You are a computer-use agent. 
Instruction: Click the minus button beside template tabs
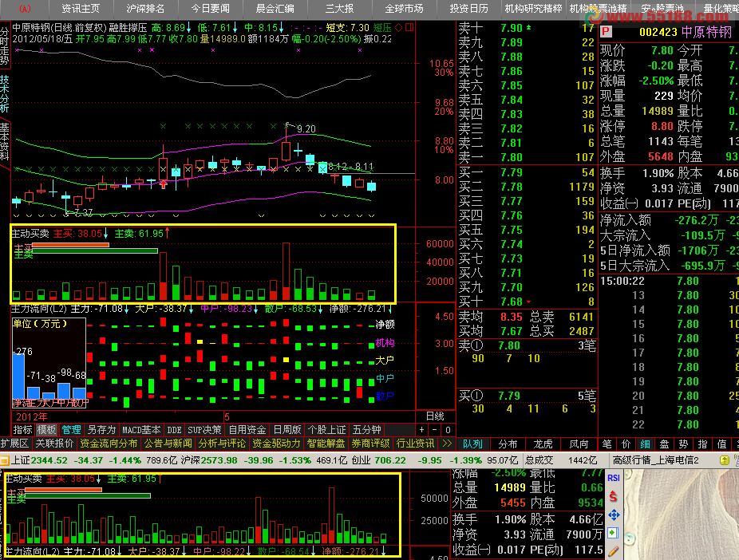434,429
